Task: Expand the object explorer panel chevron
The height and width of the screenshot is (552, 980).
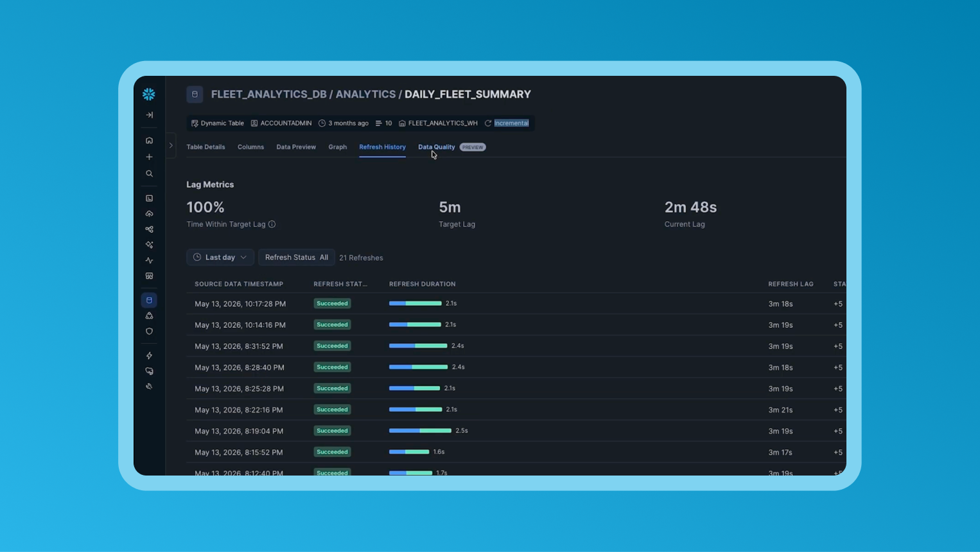Action: pos(171,146)
